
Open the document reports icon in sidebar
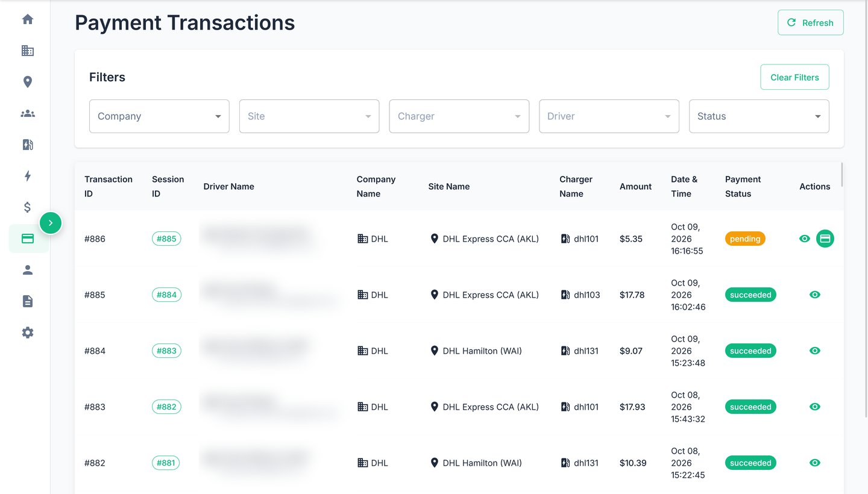(27, 301)
